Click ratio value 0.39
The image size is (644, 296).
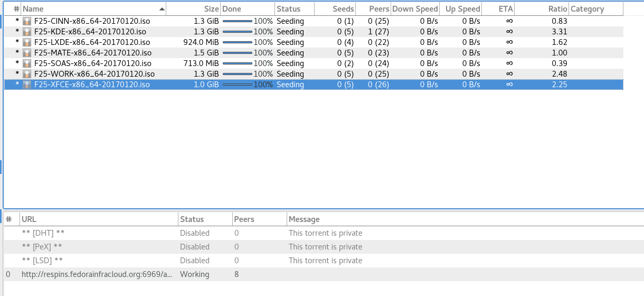[x=560, y=63]
